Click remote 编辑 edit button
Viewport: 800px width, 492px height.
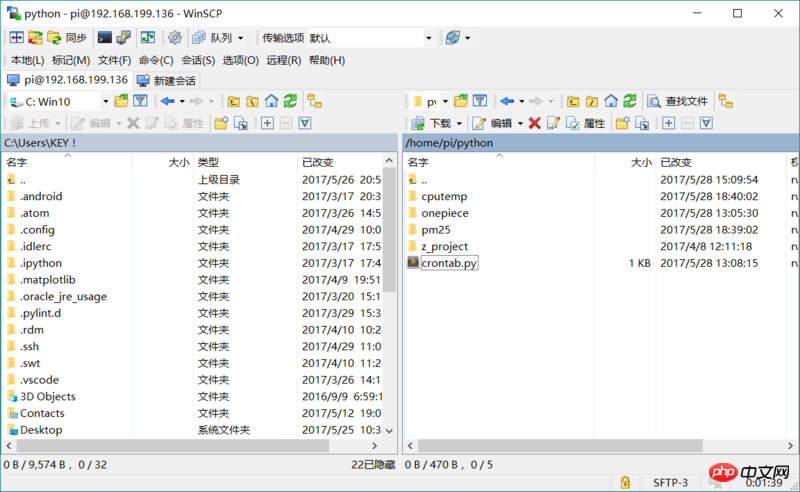[x=492, y=123]
